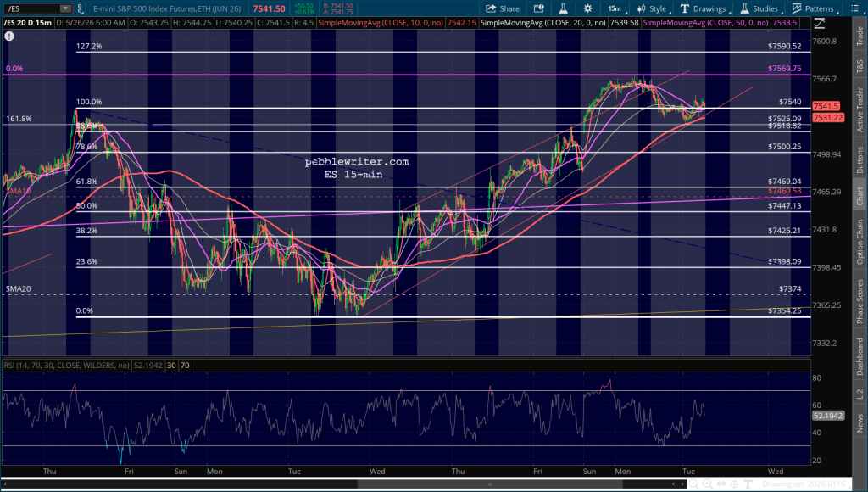868x492 pixels.
Task: Switch to the Option Chain sidebar tab
Action: pos(860,242)
